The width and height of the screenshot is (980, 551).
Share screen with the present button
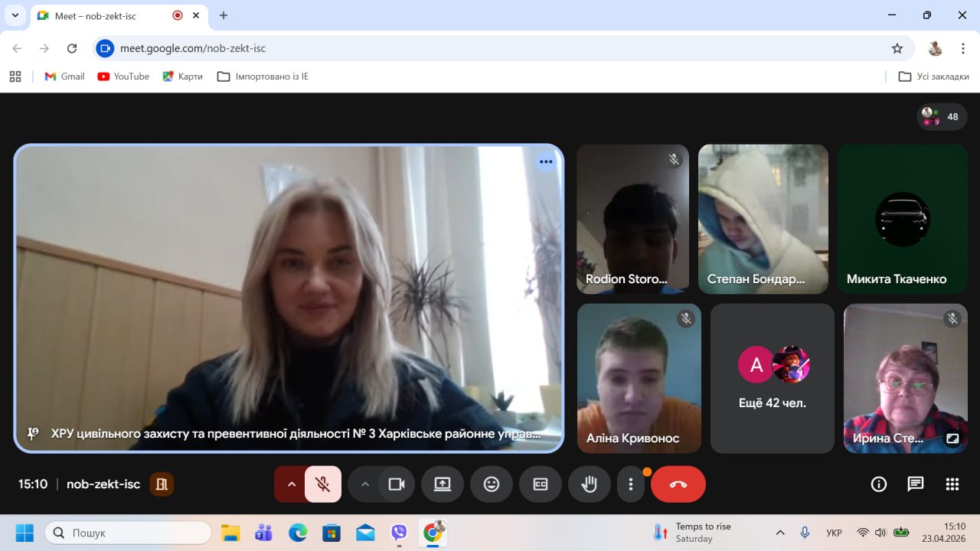point(443,484)
